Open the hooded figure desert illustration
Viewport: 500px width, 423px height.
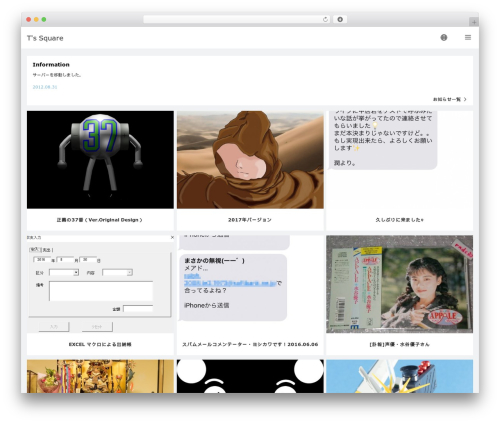250,160
